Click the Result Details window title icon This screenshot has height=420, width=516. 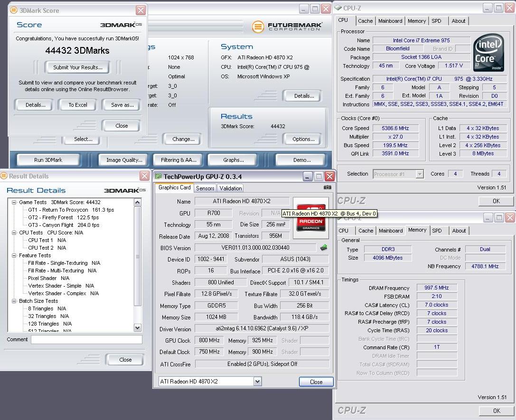pos(4,176)
